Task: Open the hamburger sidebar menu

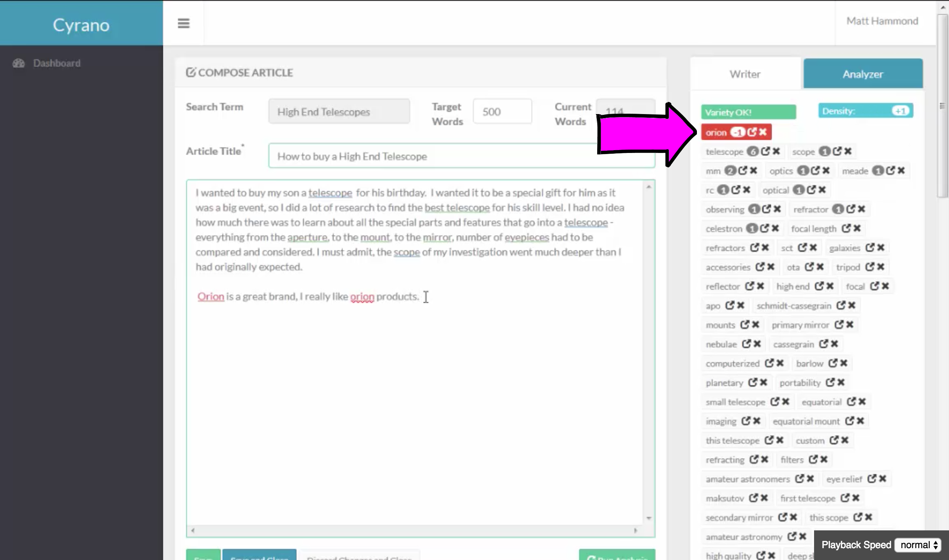Action: pyautogui.click(x=183, y=23)
